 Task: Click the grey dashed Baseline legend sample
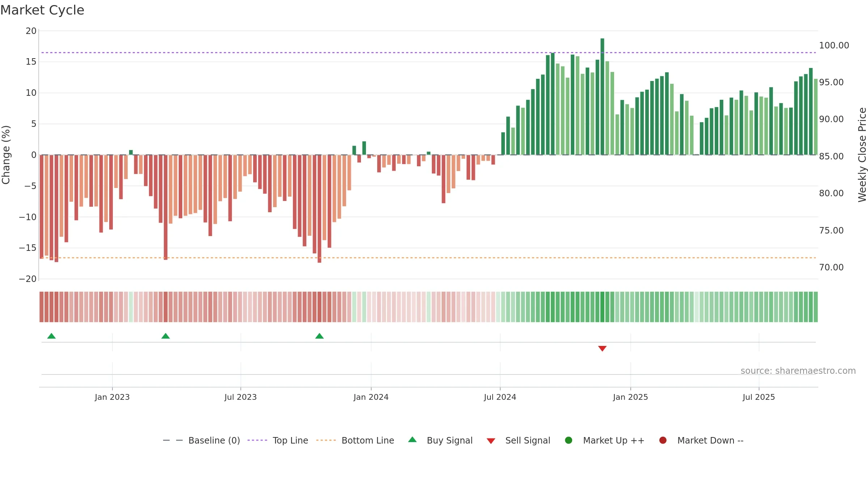pos(173,440)
